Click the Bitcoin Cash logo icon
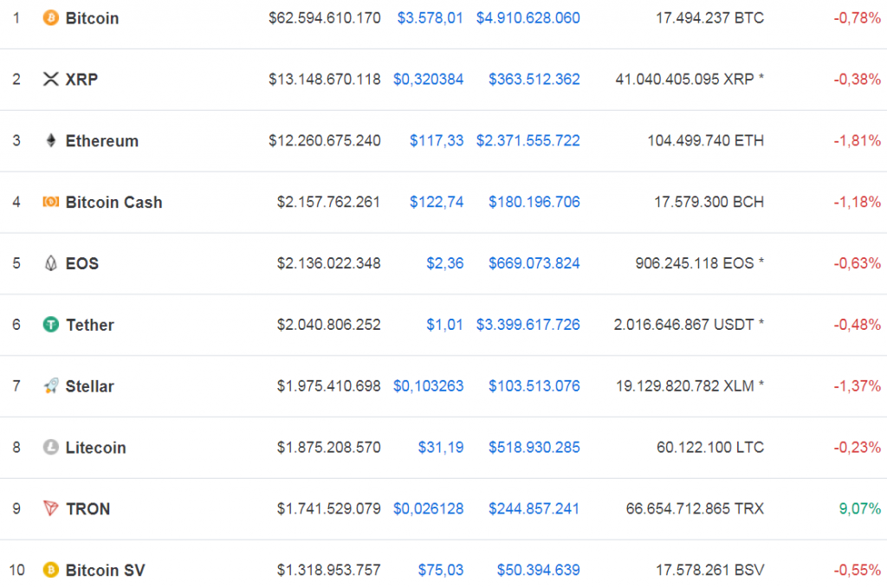887x588 pixels. coord(51,202)
